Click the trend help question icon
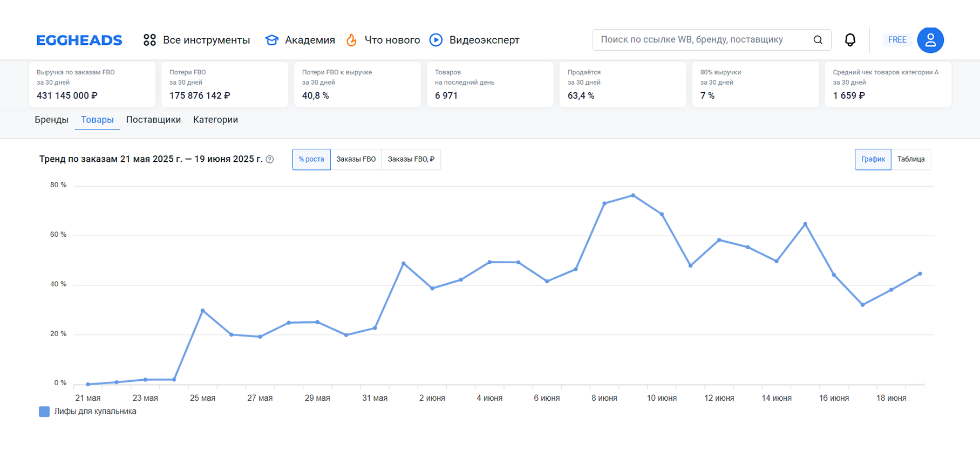Viewport: 980px width, 452px height. coord(270,159)
